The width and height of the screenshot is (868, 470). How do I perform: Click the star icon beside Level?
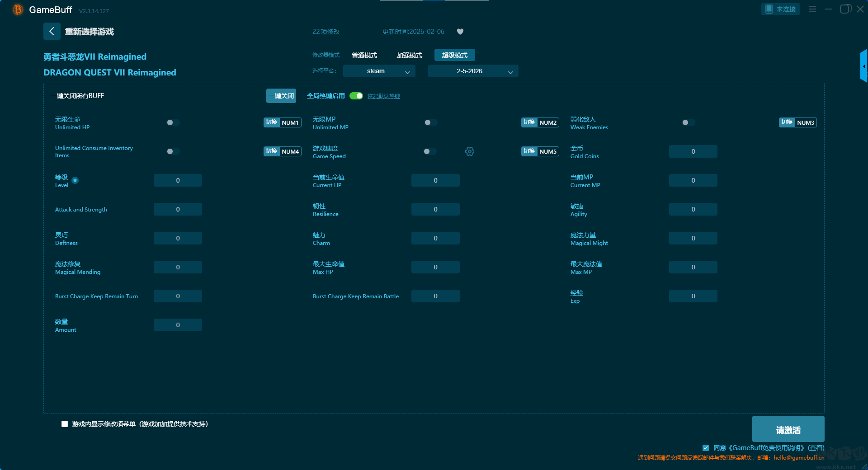coord(75,180)
